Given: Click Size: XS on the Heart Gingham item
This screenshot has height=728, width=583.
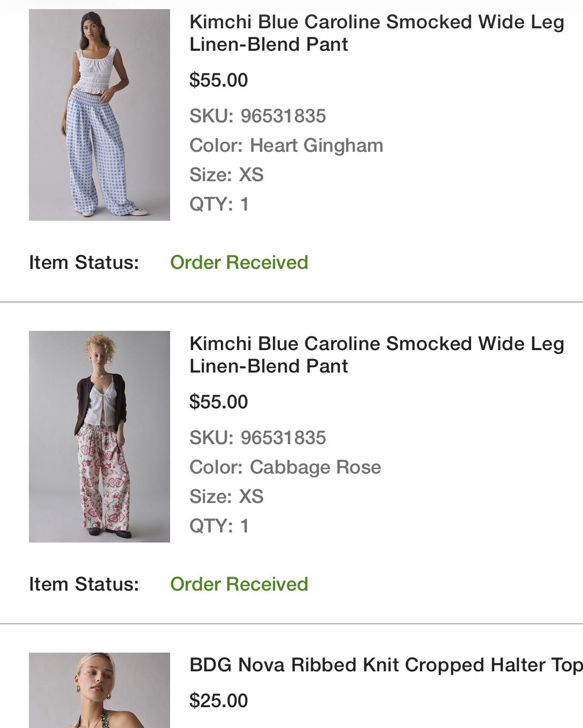Looking at the screenshot, I should (x=226, y=175).
